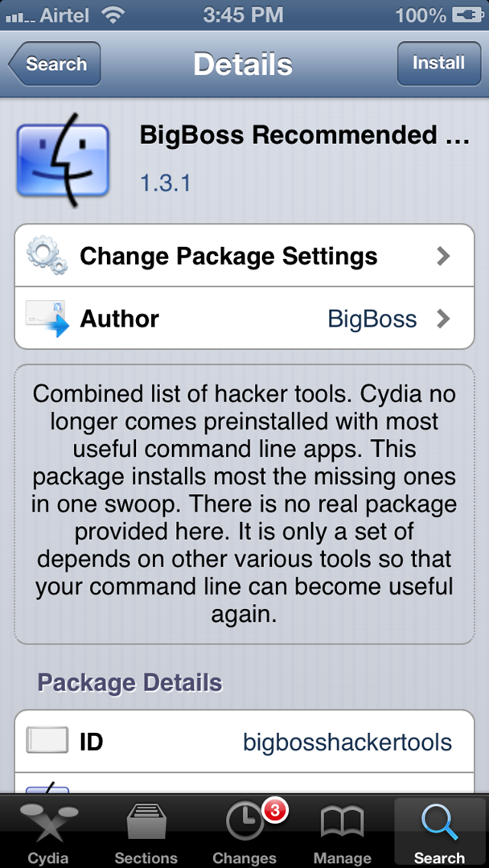The height and width of the screenshot is (868, 489).
Task: Tap the package description text box
Action: pyautogui.click(x=244, y=504)
